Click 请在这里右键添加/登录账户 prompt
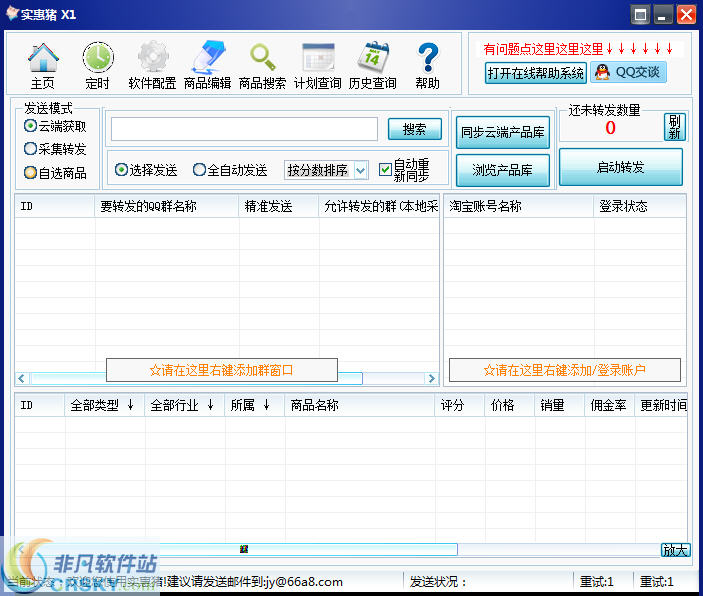 click(x=565, y=370)
